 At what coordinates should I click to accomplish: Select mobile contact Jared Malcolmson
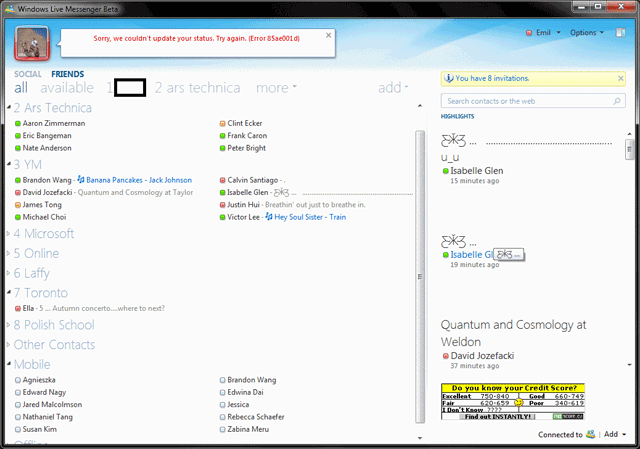point(52,405)
